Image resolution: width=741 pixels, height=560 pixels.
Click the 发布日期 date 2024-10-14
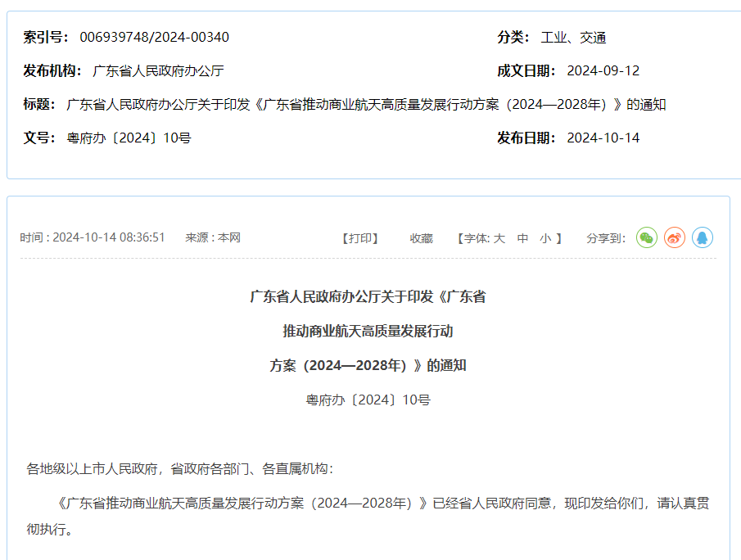pos(604,138)
